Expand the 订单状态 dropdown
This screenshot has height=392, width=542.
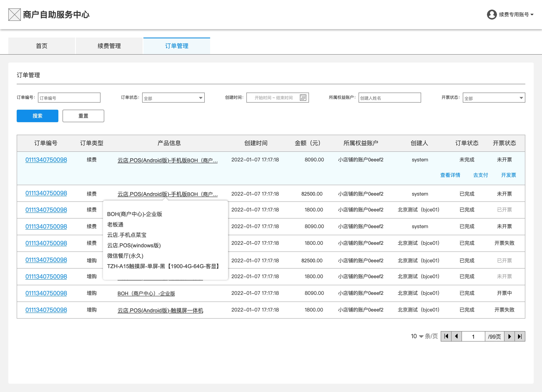point(173,98)
